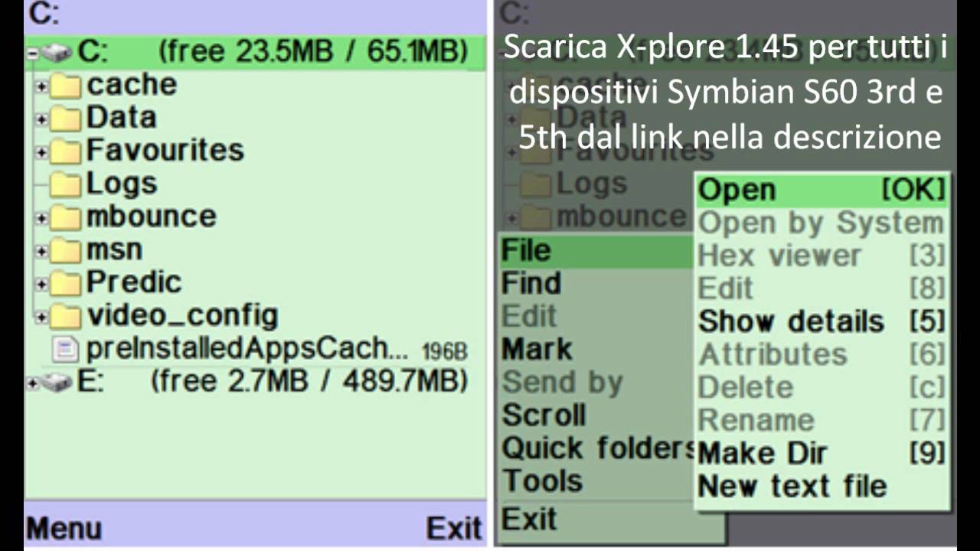Choose Make Dir in submenu
This screenshot has height=551, width=980.
click(822, 453)
